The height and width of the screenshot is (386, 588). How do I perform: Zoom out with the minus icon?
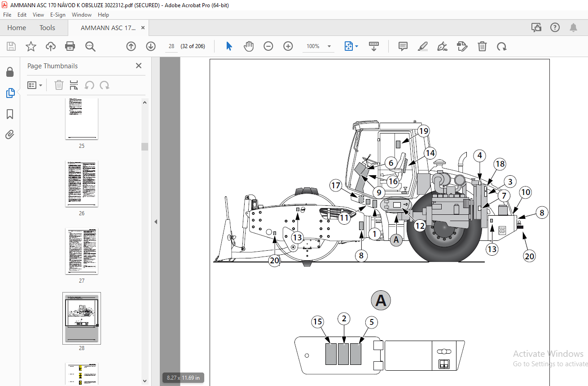[x=268, y=46]
